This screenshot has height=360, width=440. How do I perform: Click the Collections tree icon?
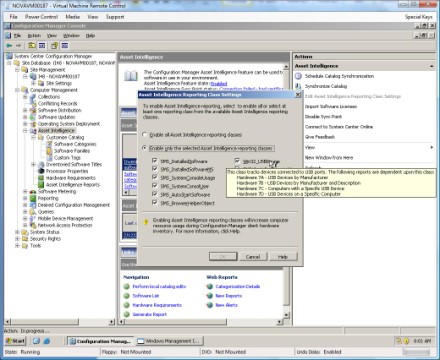coord(33,97)
